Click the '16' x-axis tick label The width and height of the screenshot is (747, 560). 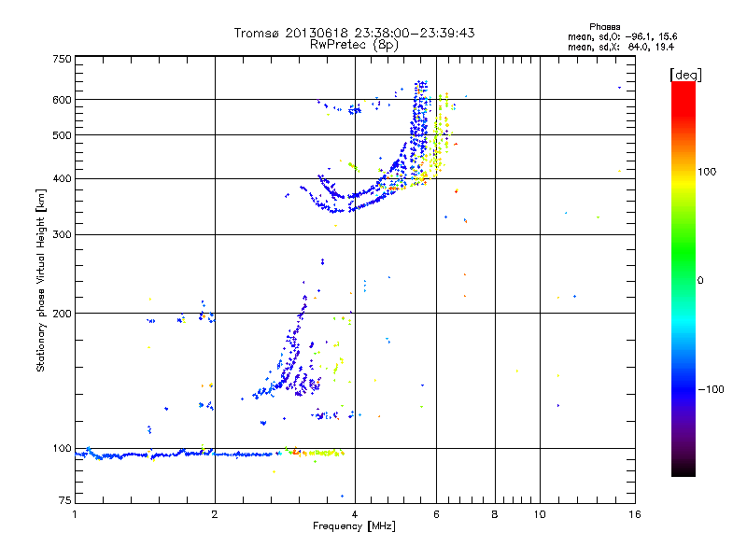(635, 514)
